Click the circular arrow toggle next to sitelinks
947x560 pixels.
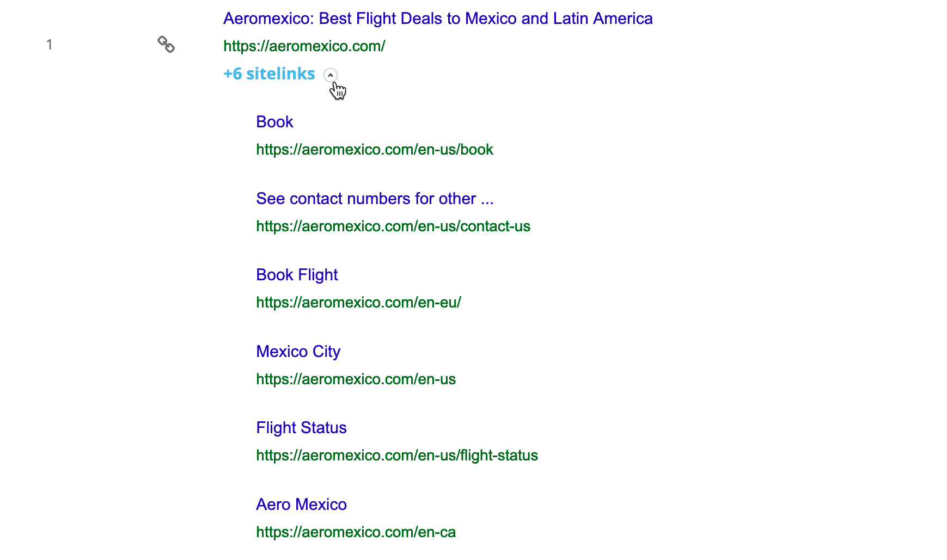click(x=331, y=75)
